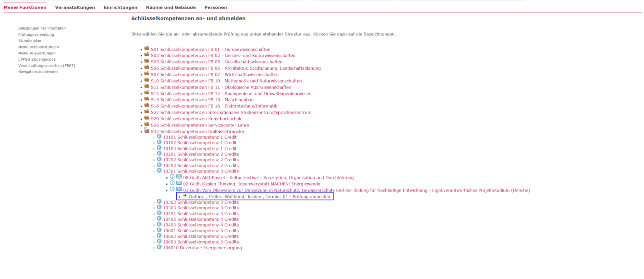Select Navigation ausblenden in sidebar
This screenshot has width=644, height=279.
click(x=38, y=72)
